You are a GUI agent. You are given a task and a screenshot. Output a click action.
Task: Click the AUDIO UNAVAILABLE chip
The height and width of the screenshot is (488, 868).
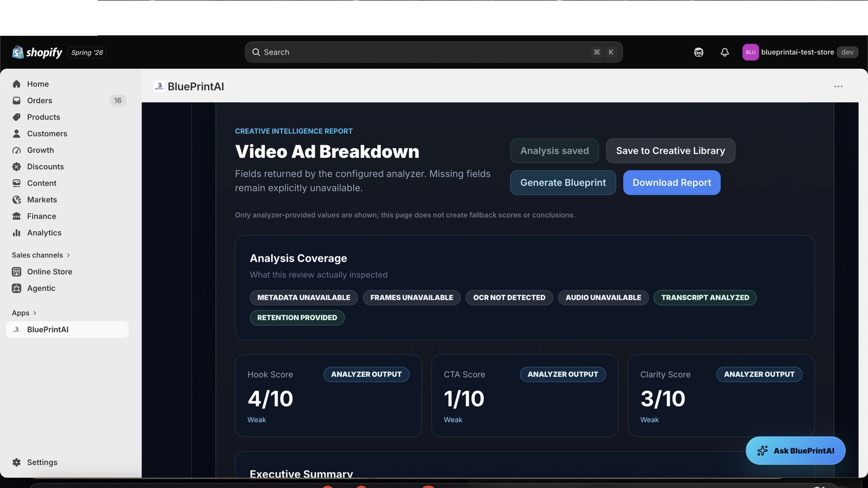603,298
